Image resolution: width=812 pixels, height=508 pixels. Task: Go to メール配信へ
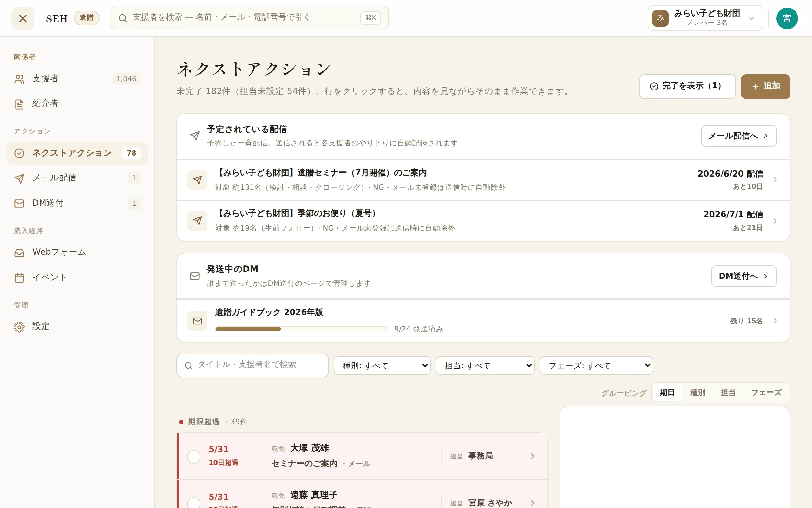(738, 136)
